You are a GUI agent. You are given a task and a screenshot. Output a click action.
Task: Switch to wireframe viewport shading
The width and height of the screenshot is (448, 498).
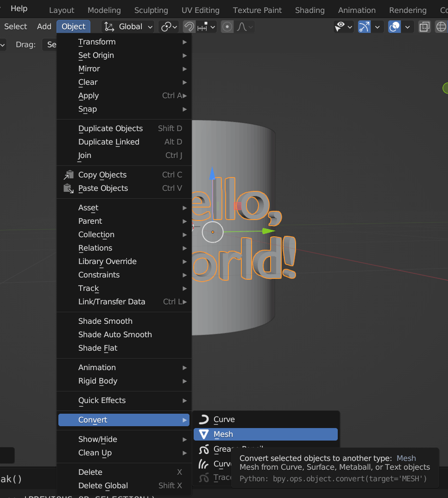441,27
